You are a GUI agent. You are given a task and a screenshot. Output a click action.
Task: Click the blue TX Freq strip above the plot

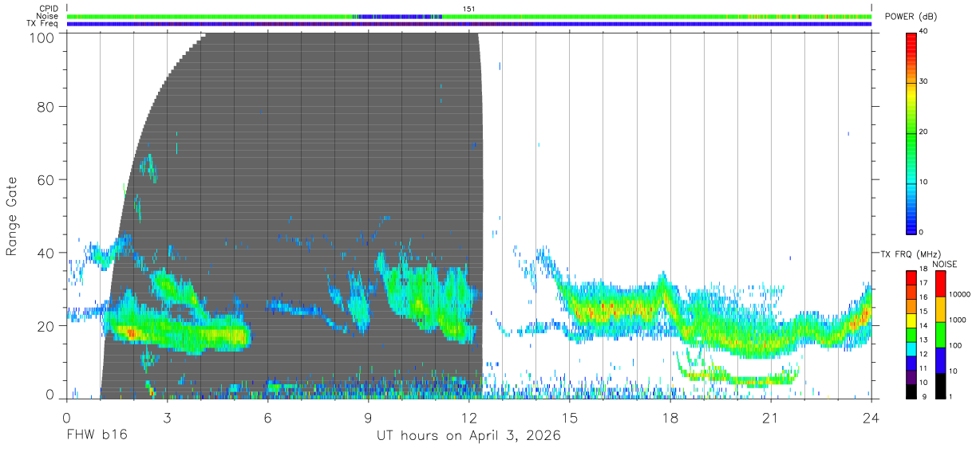point(469,24)
